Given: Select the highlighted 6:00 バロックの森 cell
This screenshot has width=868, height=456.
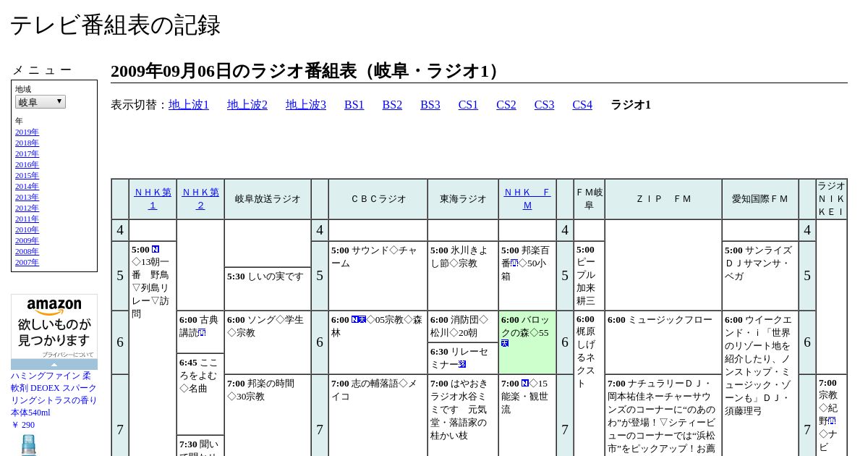Looking at the screenshot, I should (527, 342).
